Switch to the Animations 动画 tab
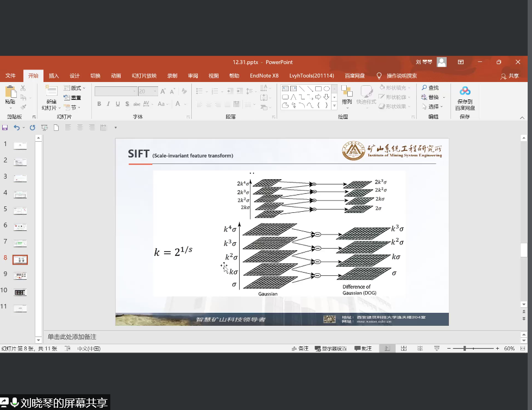The width and height of the screenshot is (532, 410). click(116, 75)
